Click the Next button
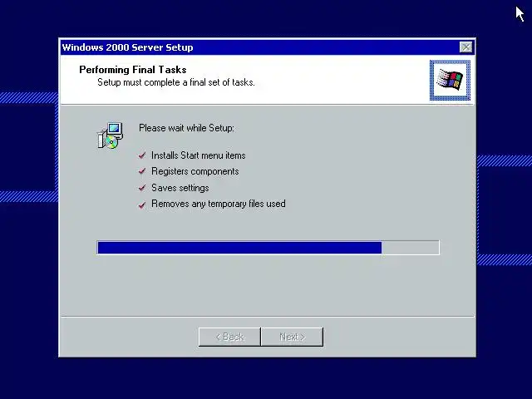This screenshot has width=532, height=399. coord(292,337)
